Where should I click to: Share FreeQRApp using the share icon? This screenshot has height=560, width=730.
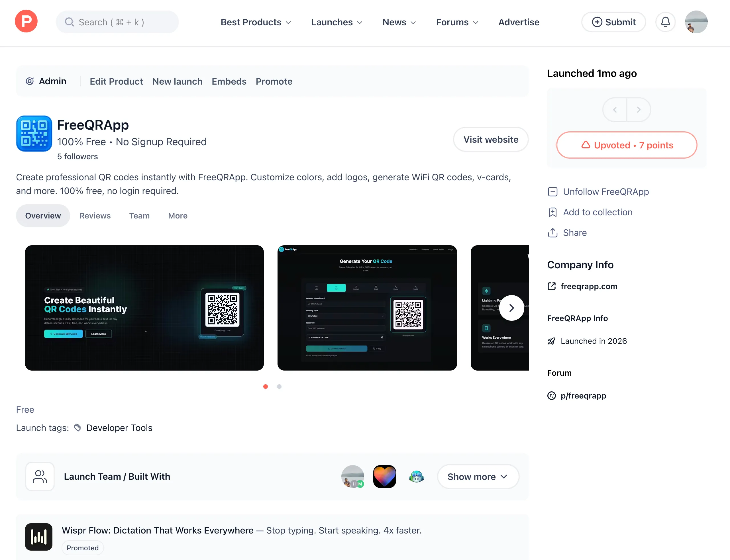coord(552,233)
